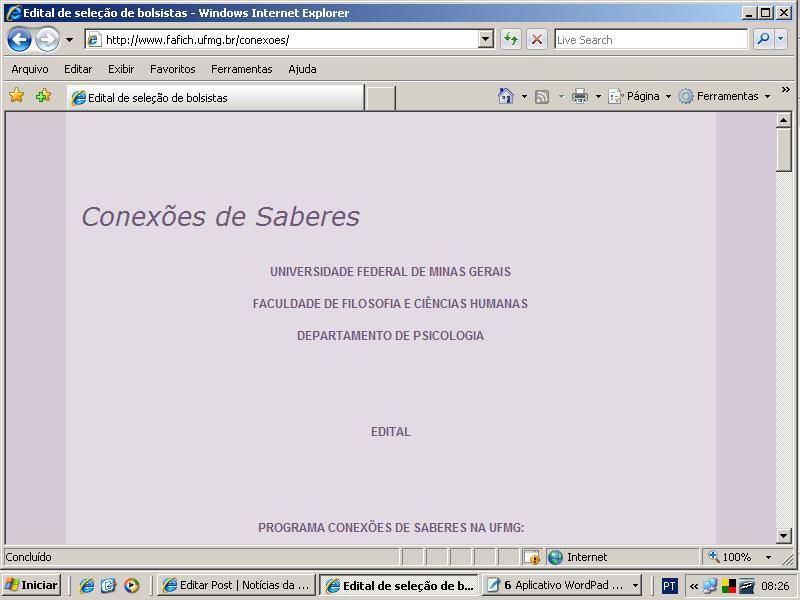Expand the feeds dropdown arrow
This screenshot has width=800, height=600.
point(561,96)
